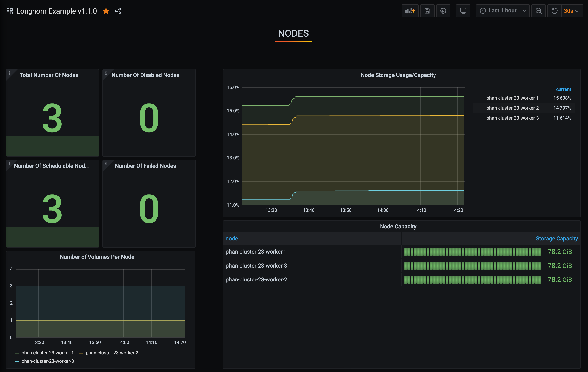Sort table by node column header
The image size is (588, 372).
click(x=231, y=238)
